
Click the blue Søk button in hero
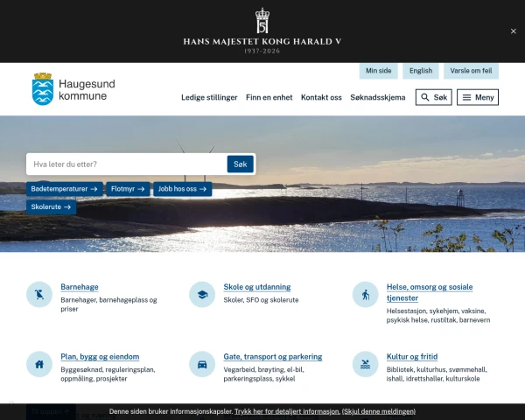coord(240,164)
